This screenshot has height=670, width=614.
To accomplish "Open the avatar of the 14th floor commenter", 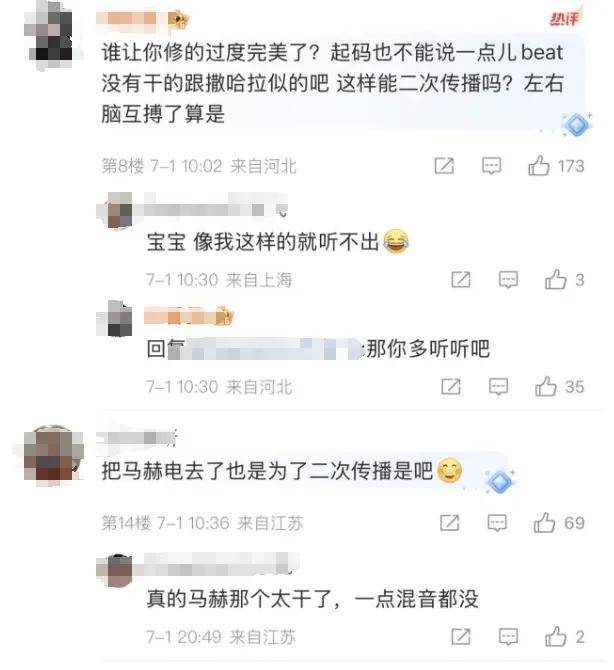I will tap(52, 456).
